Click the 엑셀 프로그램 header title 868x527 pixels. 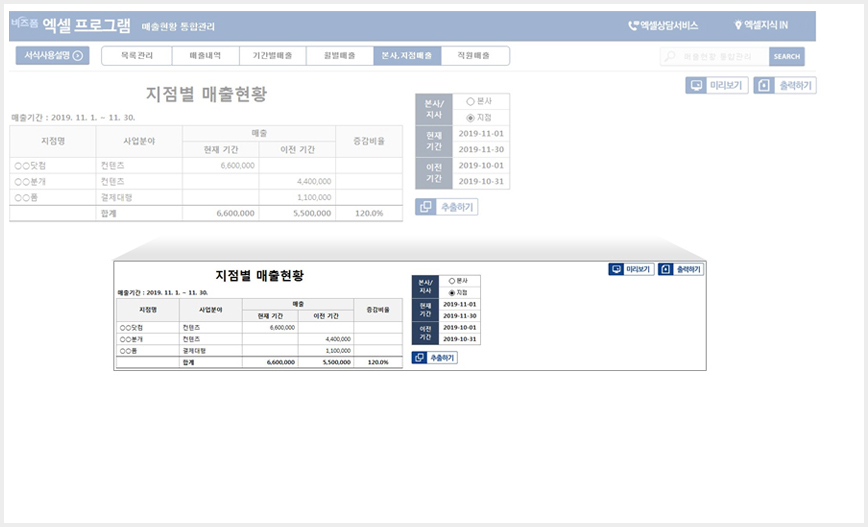click(86, 25)
